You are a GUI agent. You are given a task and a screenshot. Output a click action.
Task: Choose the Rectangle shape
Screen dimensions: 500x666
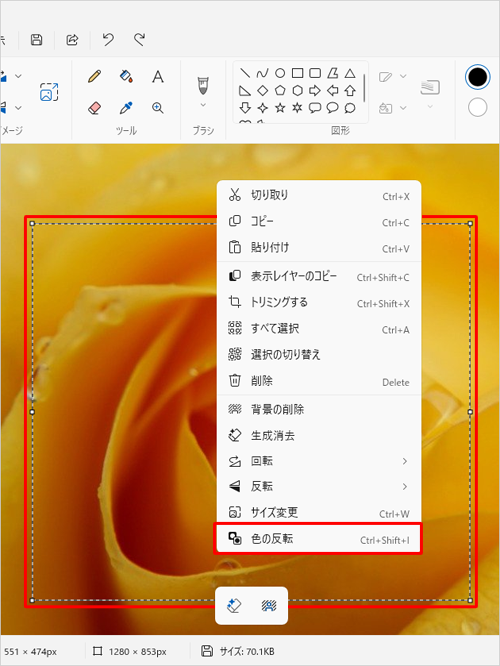297,73
